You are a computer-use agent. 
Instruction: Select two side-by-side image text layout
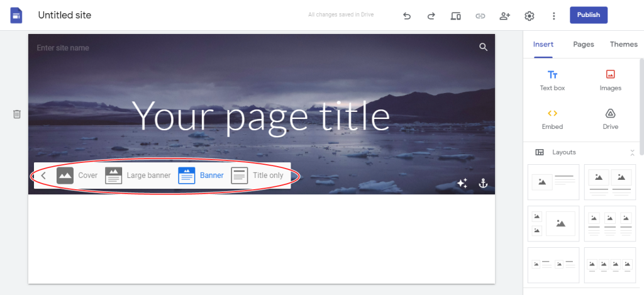point(553,265)
